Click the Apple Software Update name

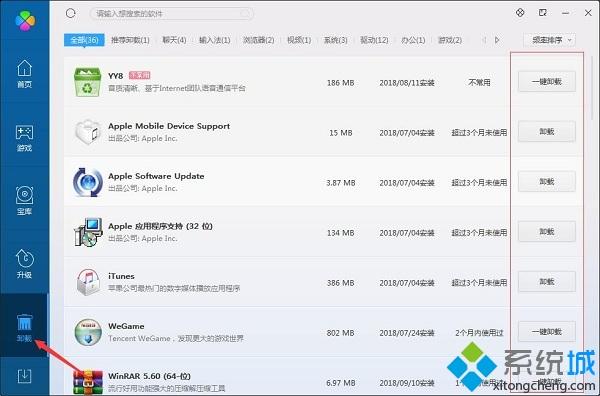tap(156, 176)
